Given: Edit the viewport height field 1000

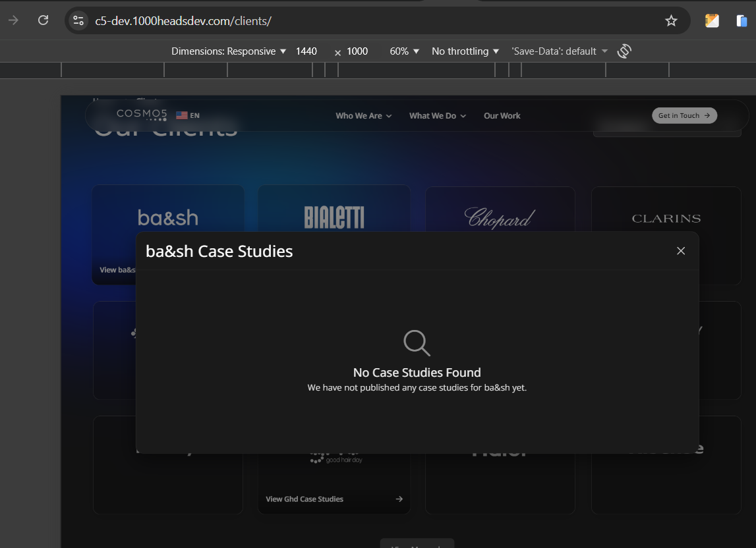Looking at the screenshot, I should 357,51.
